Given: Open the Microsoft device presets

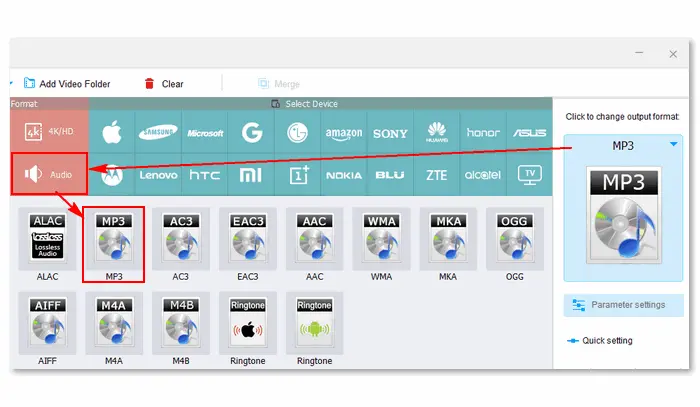Looking at the screenshot, I should pyautogui.click(x=204, y=133).
